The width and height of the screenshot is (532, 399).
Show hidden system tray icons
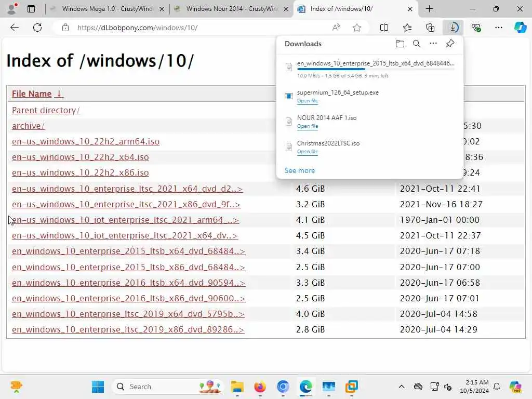coord(402,387)
